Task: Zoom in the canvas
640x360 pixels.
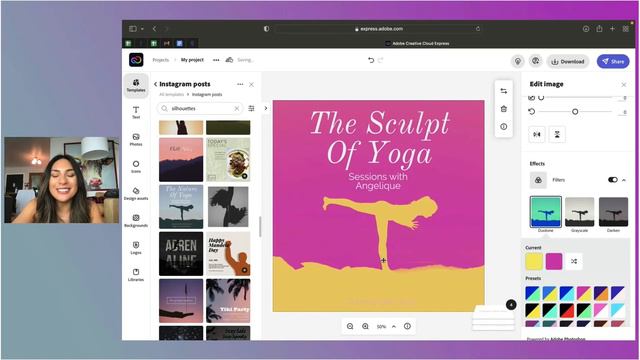Action: 365,326
